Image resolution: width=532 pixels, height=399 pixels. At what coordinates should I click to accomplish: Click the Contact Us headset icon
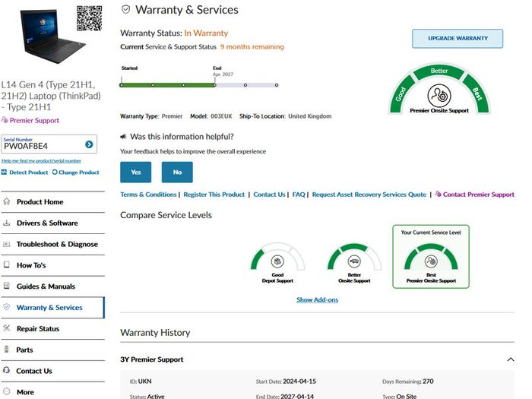6,370
